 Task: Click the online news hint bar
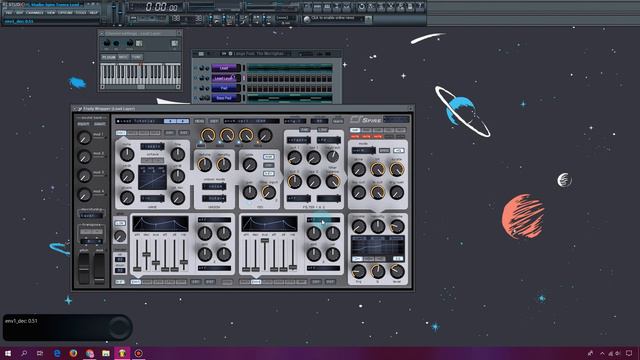tap(337, 19)
